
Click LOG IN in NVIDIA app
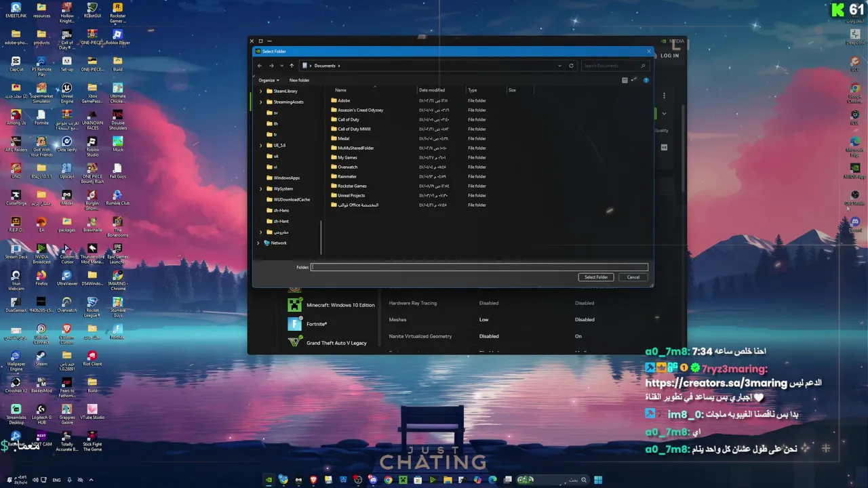[669, 56]
